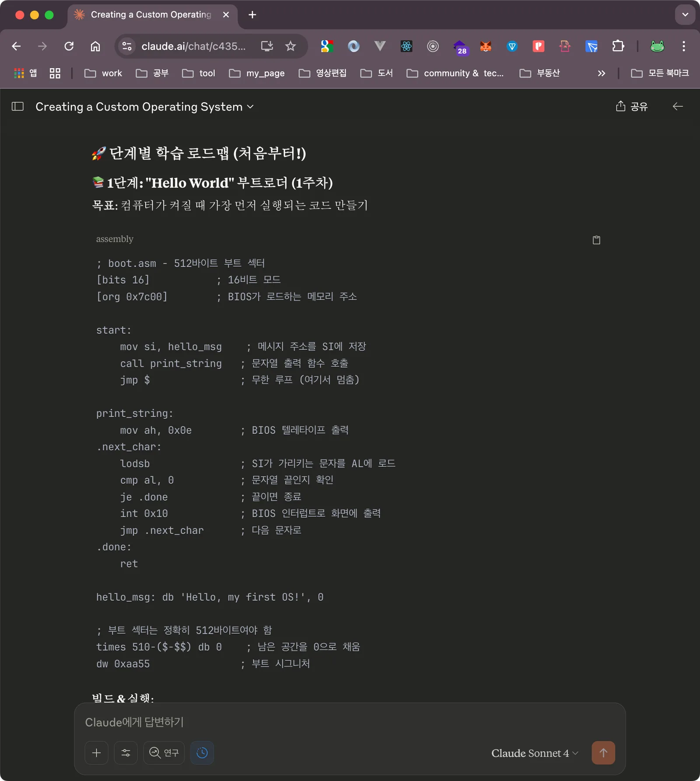Select the Creating a Custom Operating tab
The image size is (700, 781).
click(151, 14)
